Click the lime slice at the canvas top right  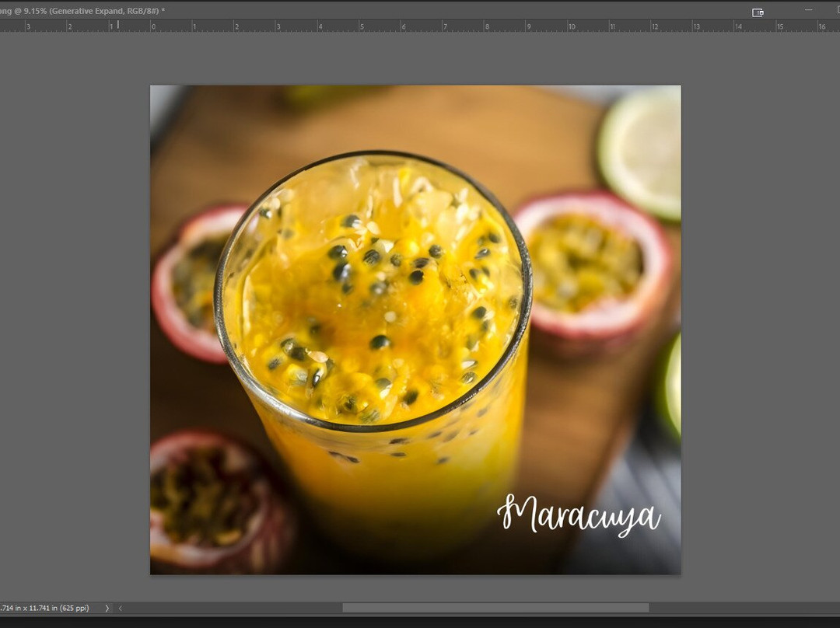click(642, 152)
